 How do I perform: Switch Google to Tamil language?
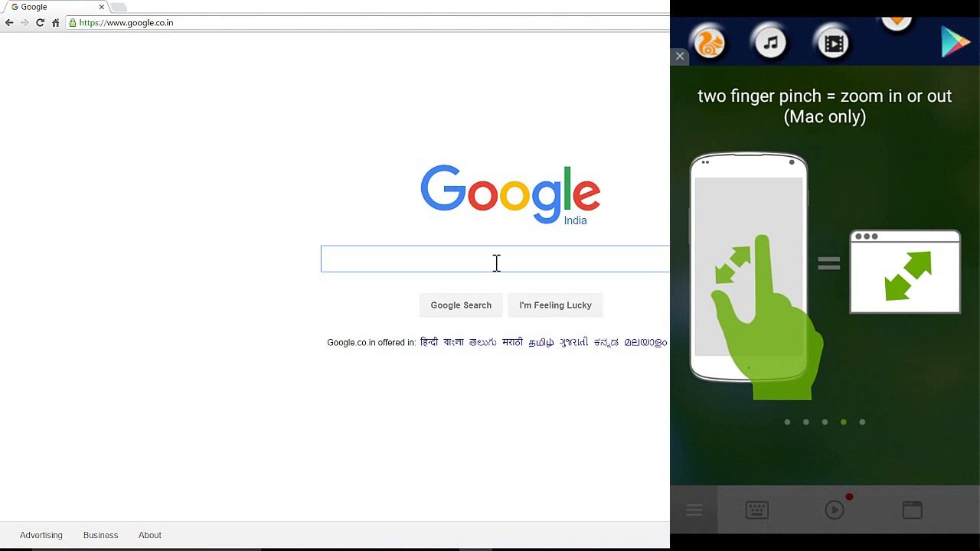[541, 342]
